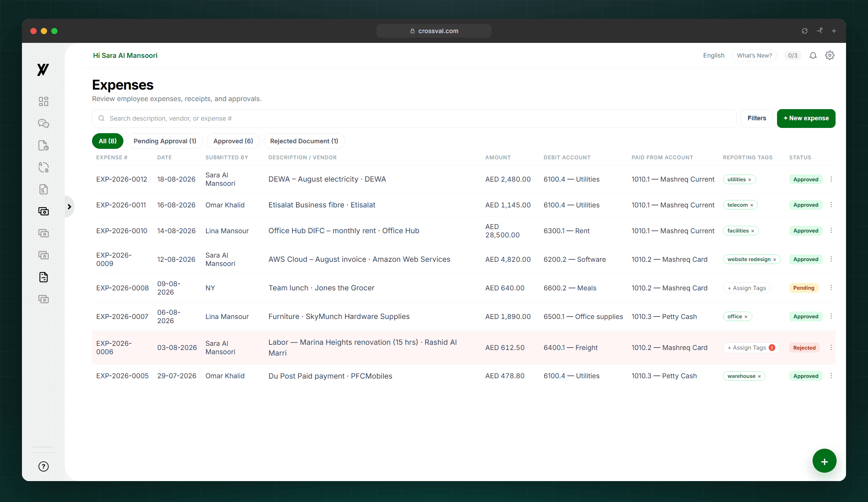Click the AED 4,820.00 amount
Image resolution: width=868 pixels, height=502 pixels.
(508, 259)
